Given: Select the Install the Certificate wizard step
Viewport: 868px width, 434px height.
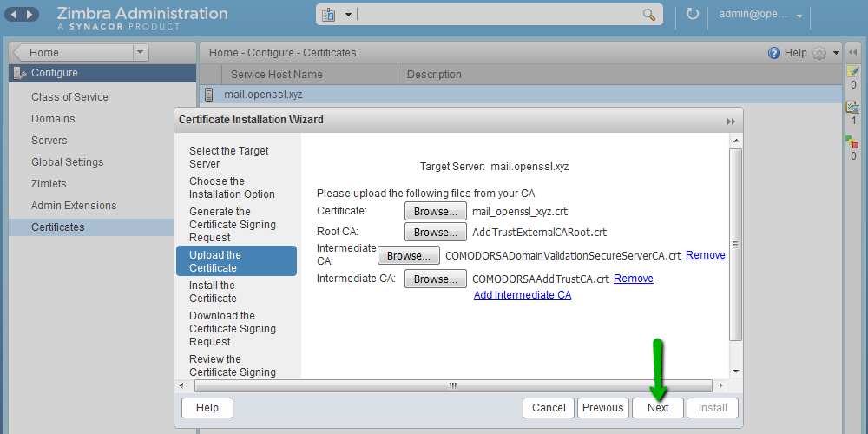Looking at the screenshot, I should (213, 292).
